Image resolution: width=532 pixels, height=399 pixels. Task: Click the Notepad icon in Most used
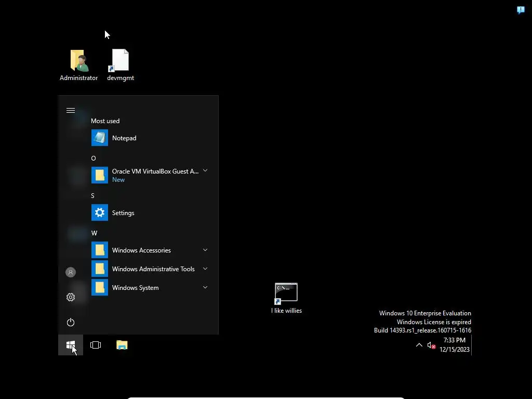click(x=100, y=138)
